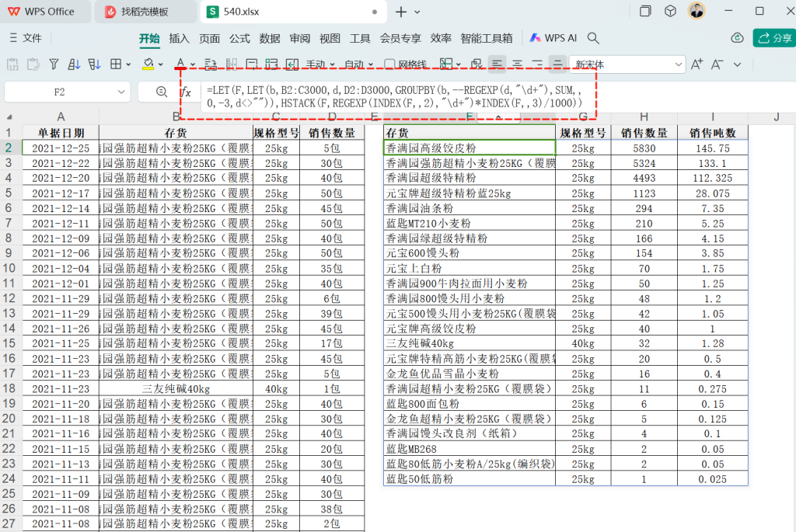Viewport: 796px width, 532px height.
Task: Click the cloud sync status icon
Action: [x=737, y=38]
